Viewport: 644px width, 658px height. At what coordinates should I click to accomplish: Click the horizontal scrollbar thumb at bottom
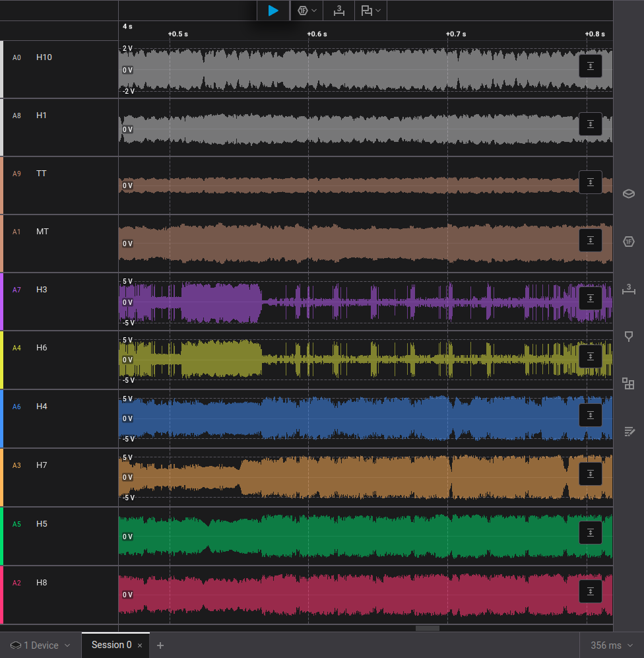428,628
